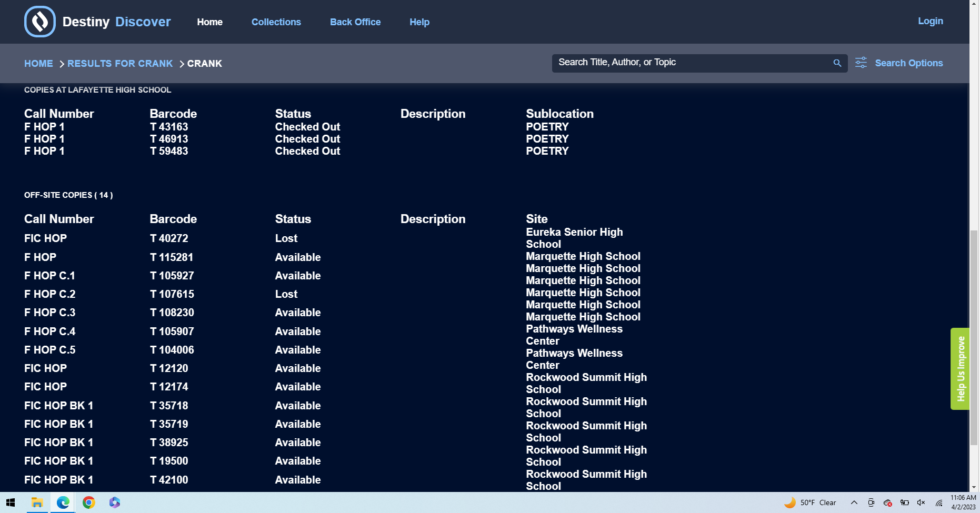Select barcode T 108230
Viewport: 980px width, 513px height.
[172, 313]
